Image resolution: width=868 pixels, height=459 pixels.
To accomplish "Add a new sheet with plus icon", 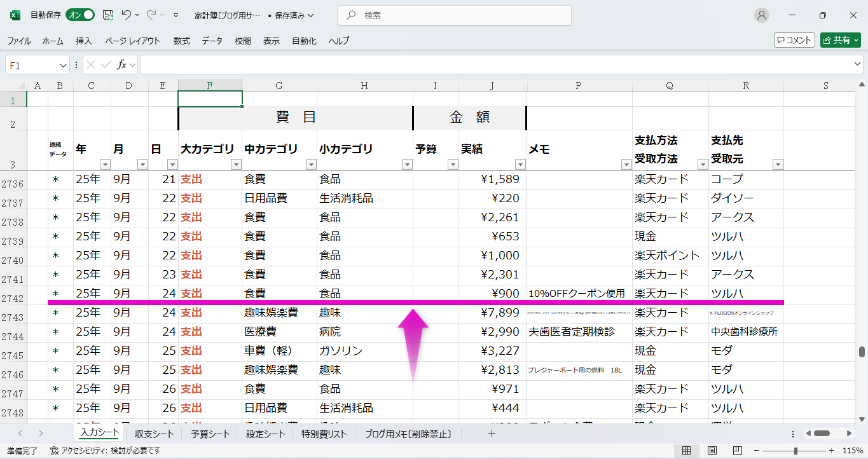I will click(491, 434).
